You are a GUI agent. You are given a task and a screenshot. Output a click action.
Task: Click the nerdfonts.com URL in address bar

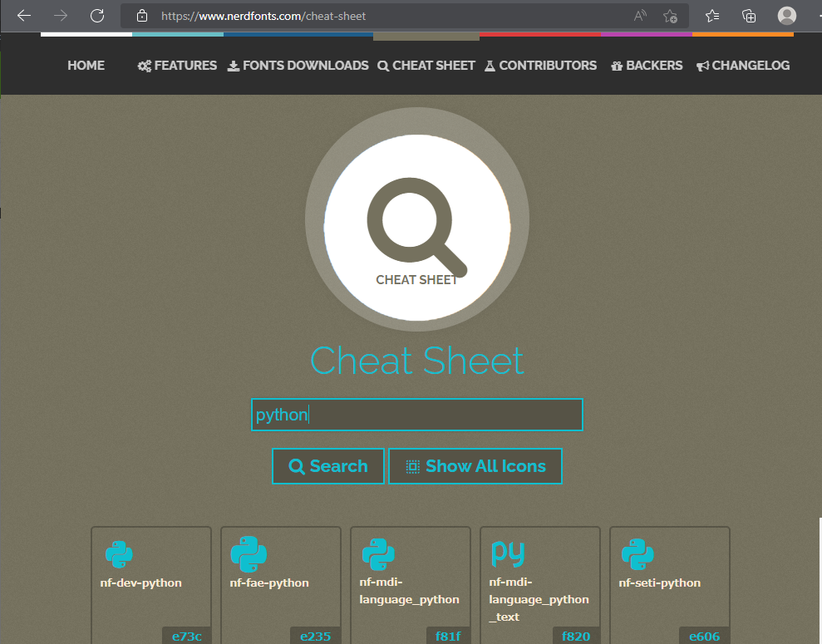263,17
